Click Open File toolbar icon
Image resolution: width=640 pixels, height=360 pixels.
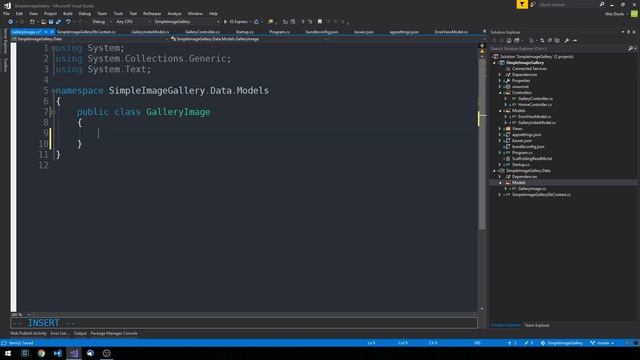pos(44,22)
